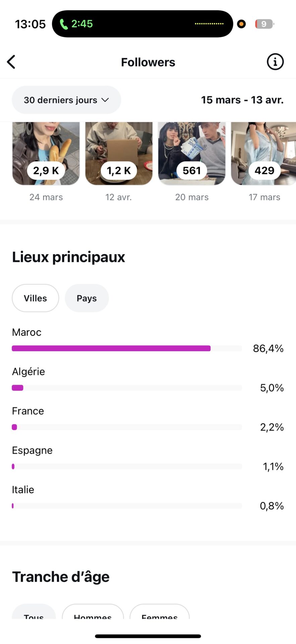
Task: Open the 20 mars post thumbnail
Action: tap(192, 153)
